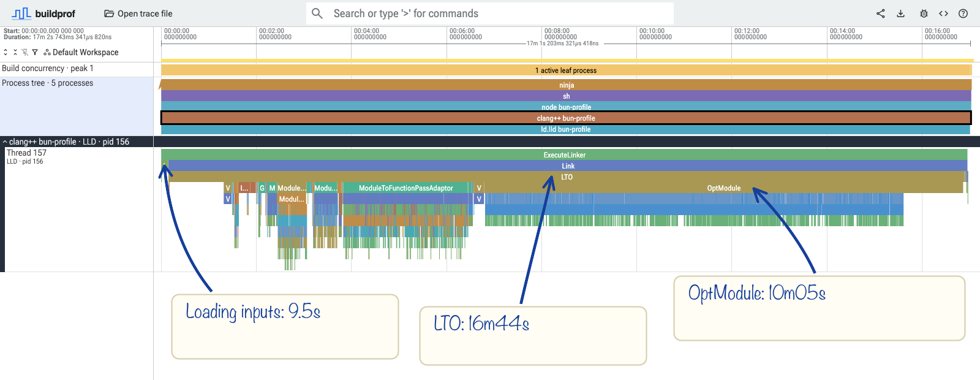Select the 'Modul...' slice
Image resolution: width=980 pixels, height=380 pixels.
click(x=292, y=199)
